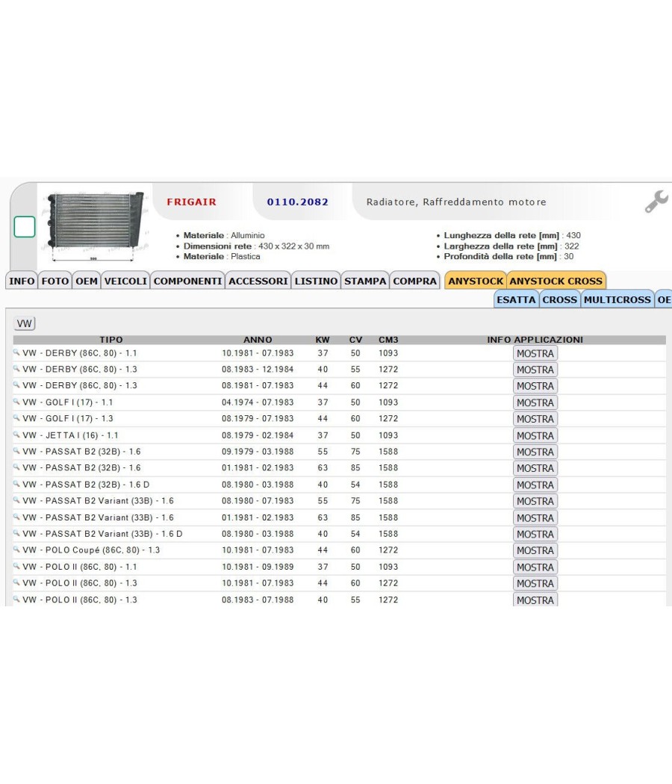Click date range 04.1974 - 07.1983
Image resolution: width=672 pixels, height=784 pixels.
258,402
